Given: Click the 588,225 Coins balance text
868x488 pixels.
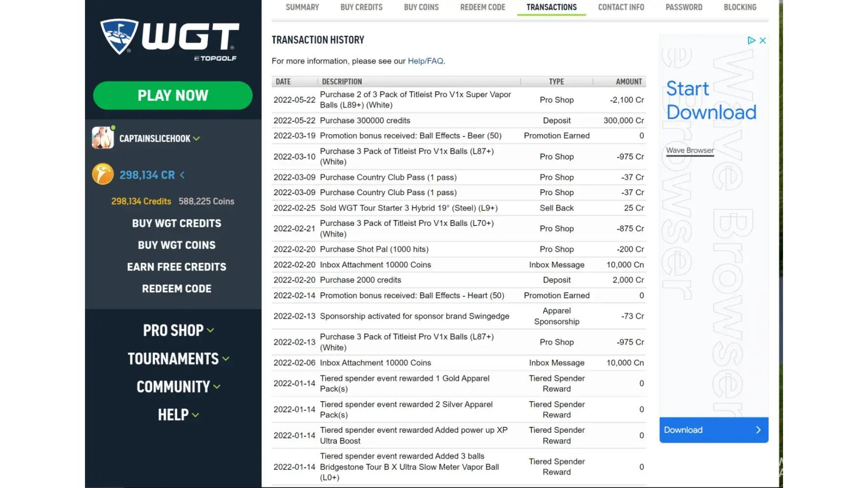Looking at the screenshot, I should click(x=207, y=202).
